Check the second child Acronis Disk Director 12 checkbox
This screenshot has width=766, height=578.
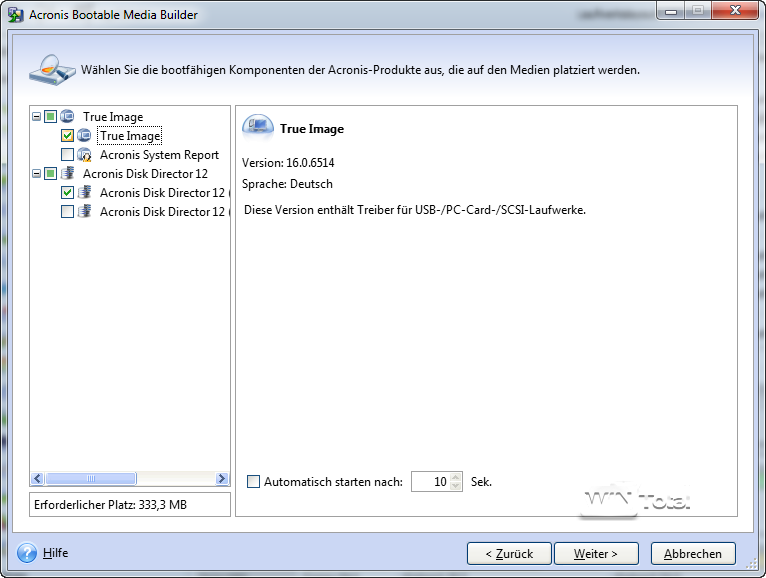click(67, 212)
